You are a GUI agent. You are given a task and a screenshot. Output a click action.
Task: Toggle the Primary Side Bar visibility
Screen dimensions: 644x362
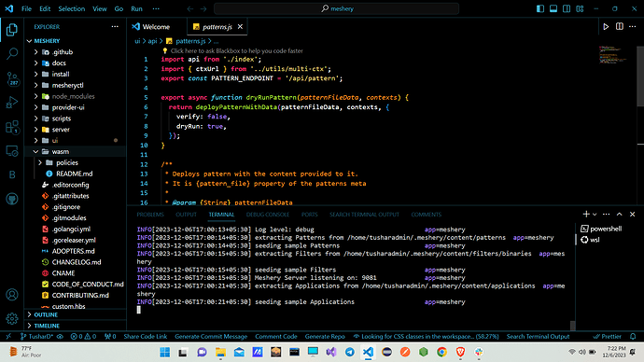[x=540, y=8]
